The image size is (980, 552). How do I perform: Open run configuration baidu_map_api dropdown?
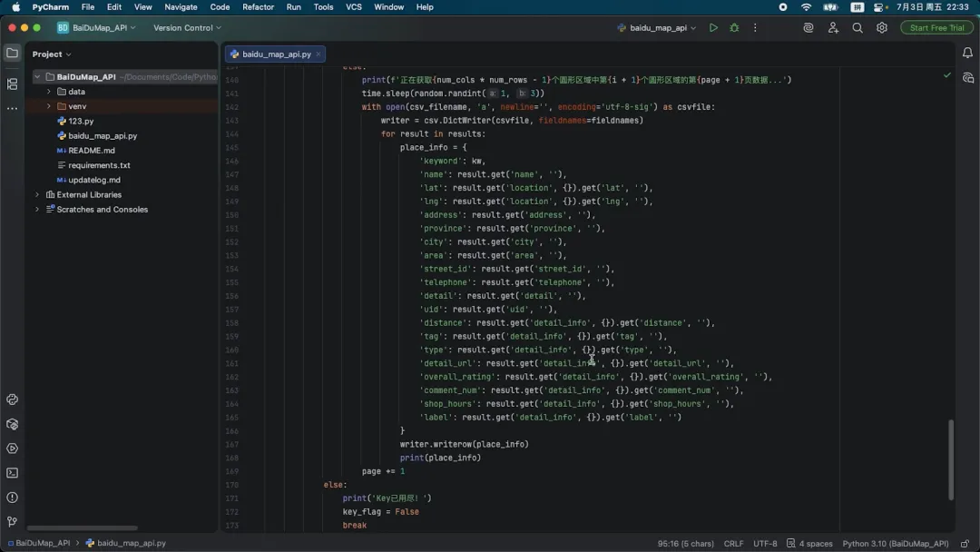657,27
